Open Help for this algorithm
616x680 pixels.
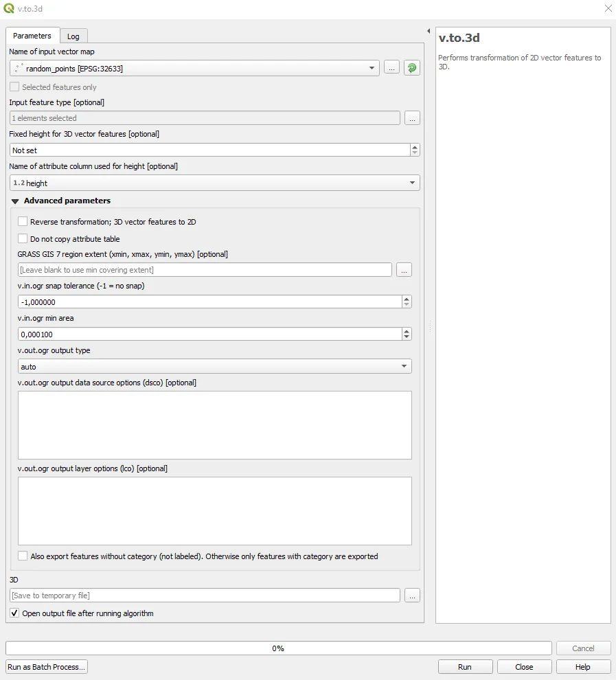(x=583, y=666)
